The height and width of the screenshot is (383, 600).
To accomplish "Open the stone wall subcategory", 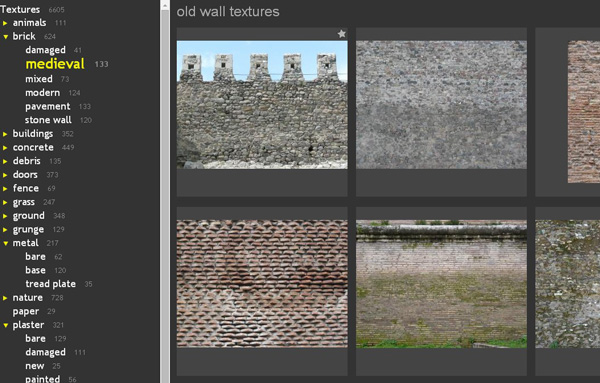I will pyautogui.click(x=48, y=120).
